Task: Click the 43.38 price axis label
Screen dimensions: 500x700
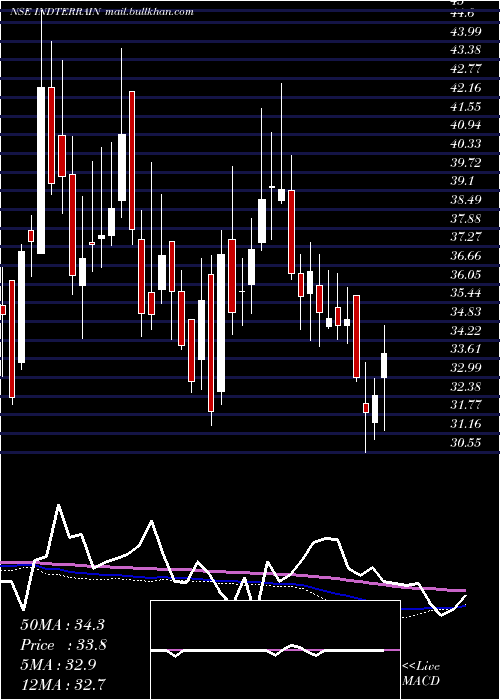Action: coord(466,50)
